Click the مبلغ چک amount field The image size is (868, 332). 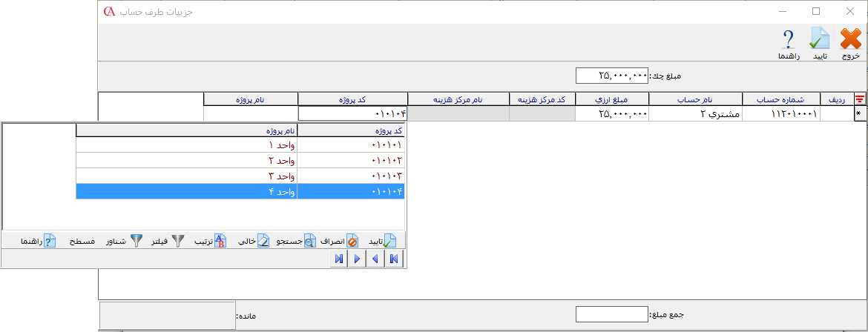[613, 76]
